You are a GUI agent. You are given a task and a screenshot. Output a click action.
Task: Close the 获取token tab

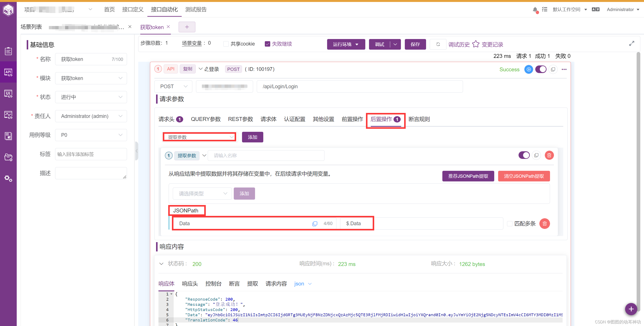point(168,27)
